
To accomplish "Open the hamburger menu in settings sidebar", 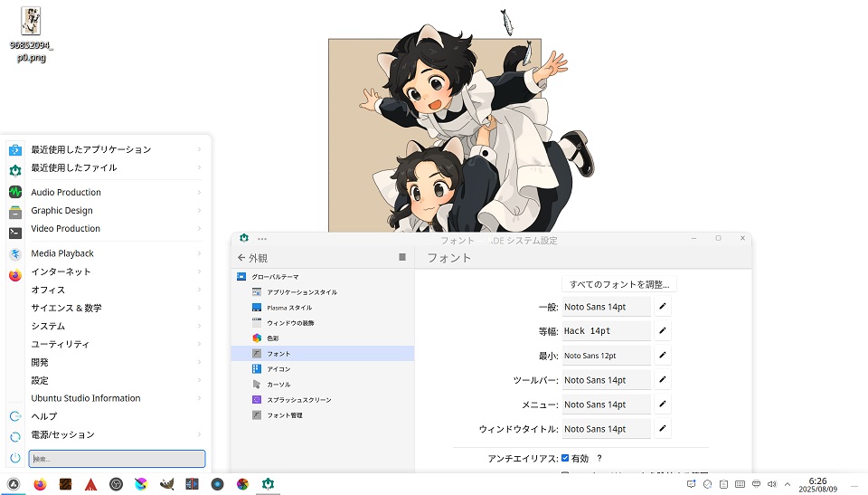I will pos(402,257).
